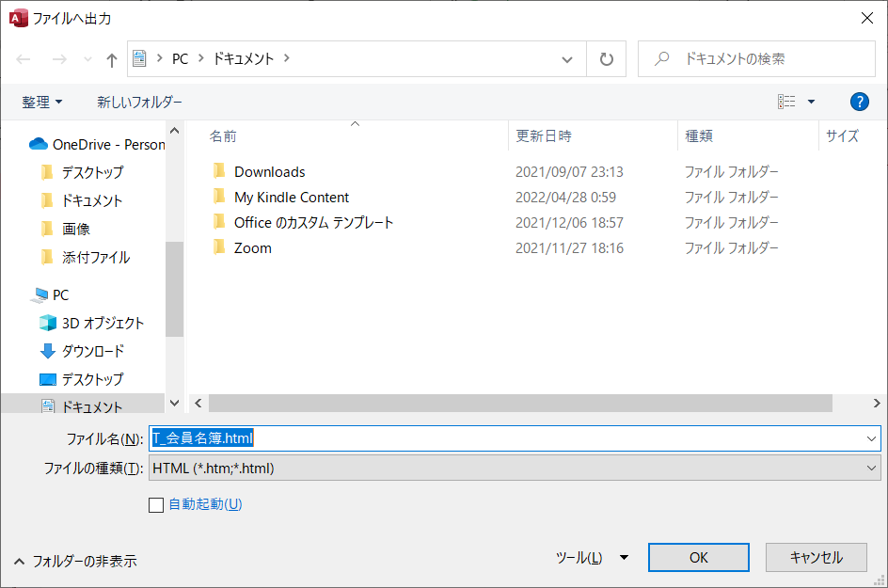Click inside the ファイル名 input field
Viewport: 888px width, 588px height.
[x=376, y=438]
